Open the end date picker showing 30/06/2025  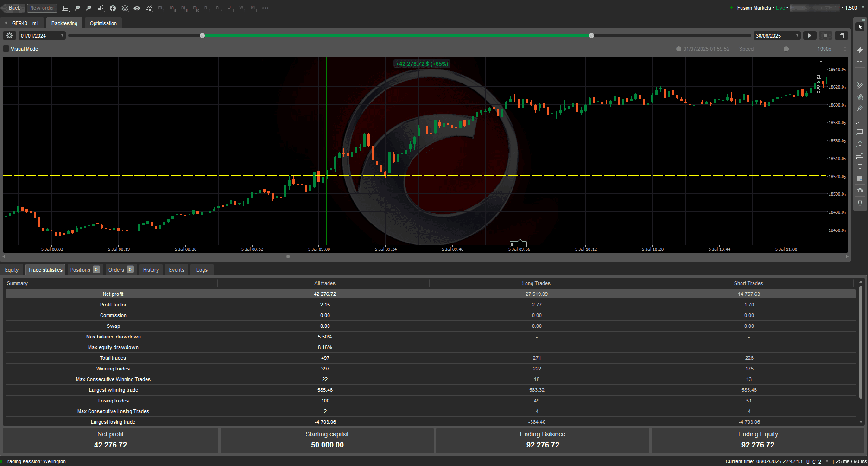777,35
